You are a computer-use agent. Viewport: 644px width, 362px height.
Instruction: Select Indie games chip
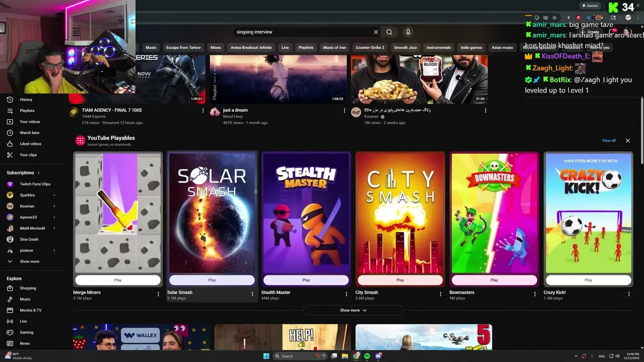pos(471,48)
